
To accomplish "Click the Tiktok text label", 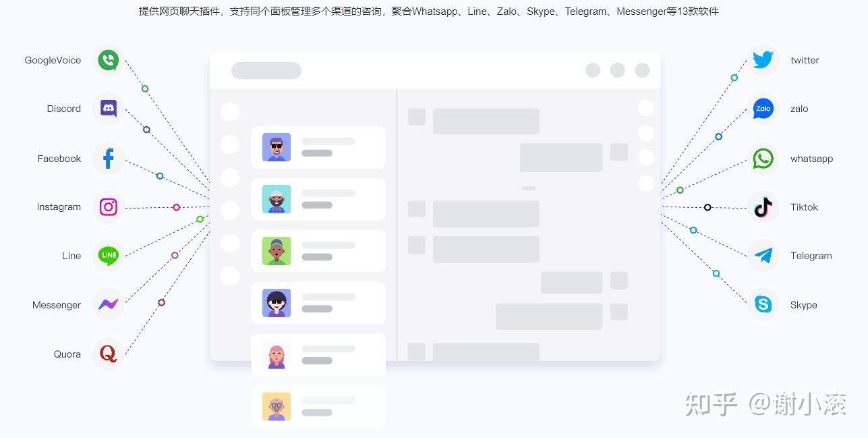I will pyautogui.click(x=804, y=207).
